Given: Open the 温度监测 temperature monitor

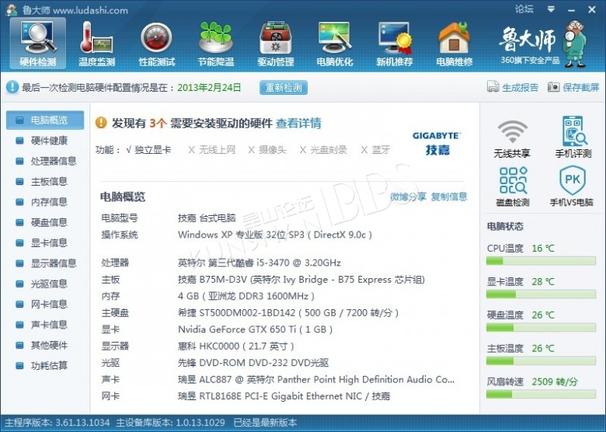Looking at the screenshot, I should point(97,44).
